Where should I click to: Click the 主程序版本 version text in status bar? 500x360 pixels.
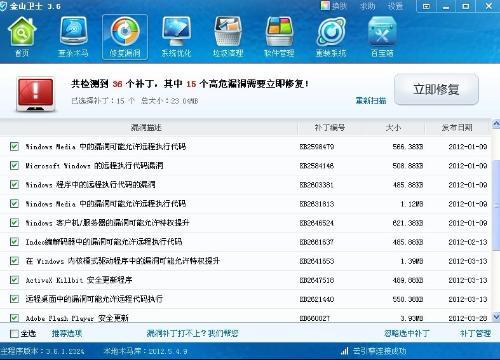coord(42,351)
